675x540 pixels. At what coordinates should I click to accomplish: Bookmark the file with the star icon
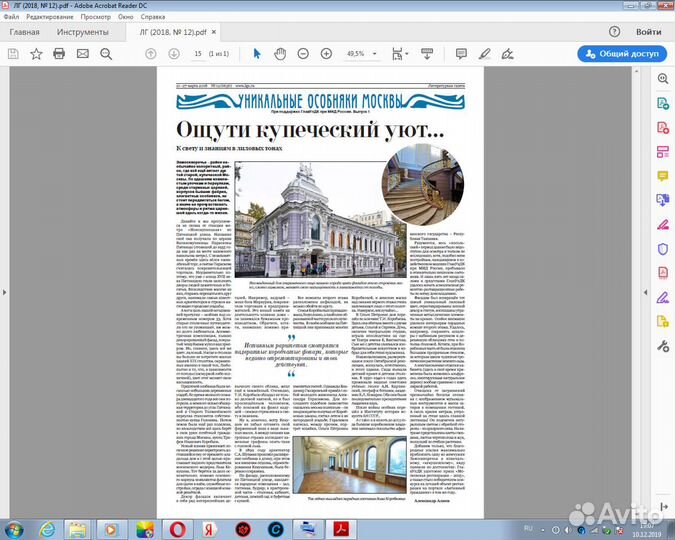coord(36,53)
